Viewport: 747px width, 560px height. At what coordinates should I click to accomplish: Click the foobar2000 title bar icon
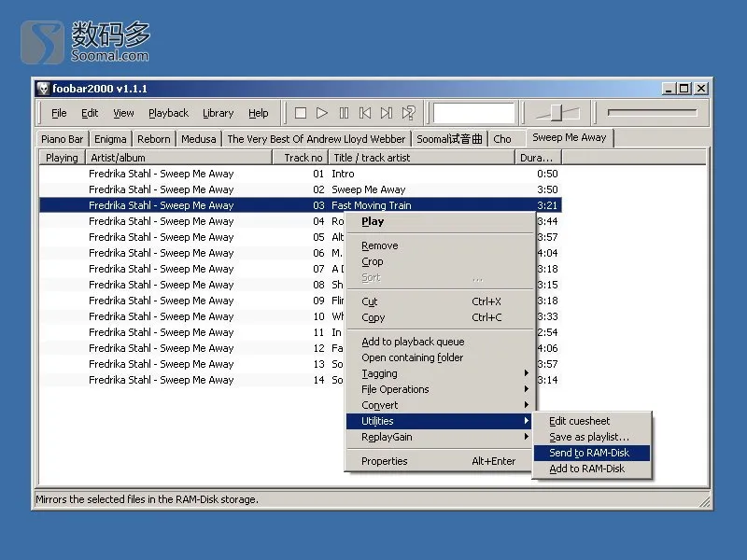43,89
